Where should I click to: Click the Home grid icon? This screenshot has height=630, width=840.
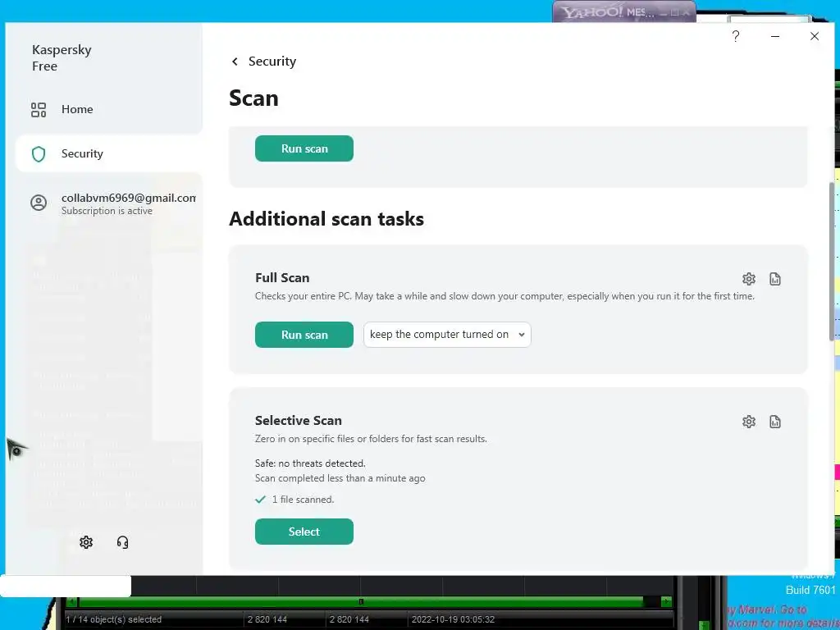39,110
